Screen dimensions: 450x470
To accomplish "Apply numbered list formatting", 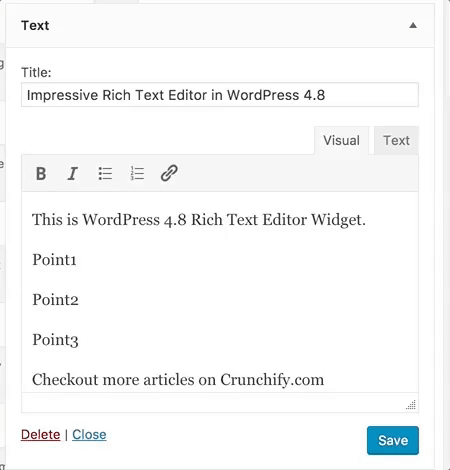I will pos(137,173).
